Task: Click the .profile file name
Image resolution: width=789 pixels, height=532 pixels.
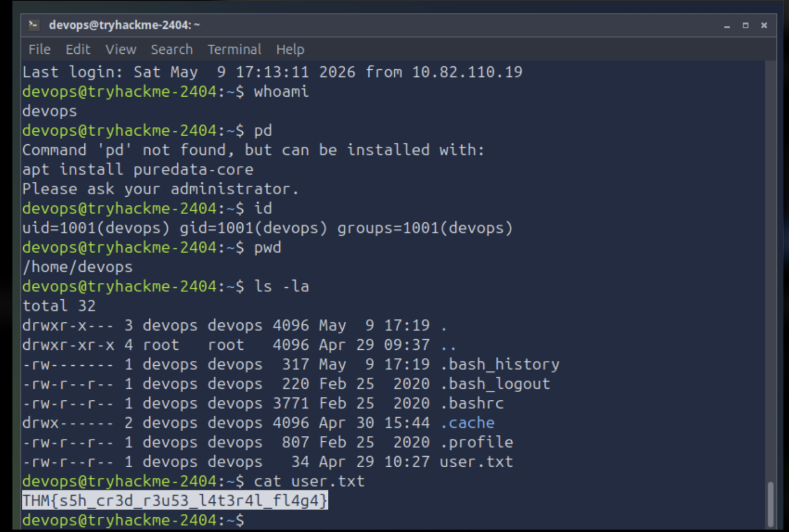Action: (x=476, y=442)
